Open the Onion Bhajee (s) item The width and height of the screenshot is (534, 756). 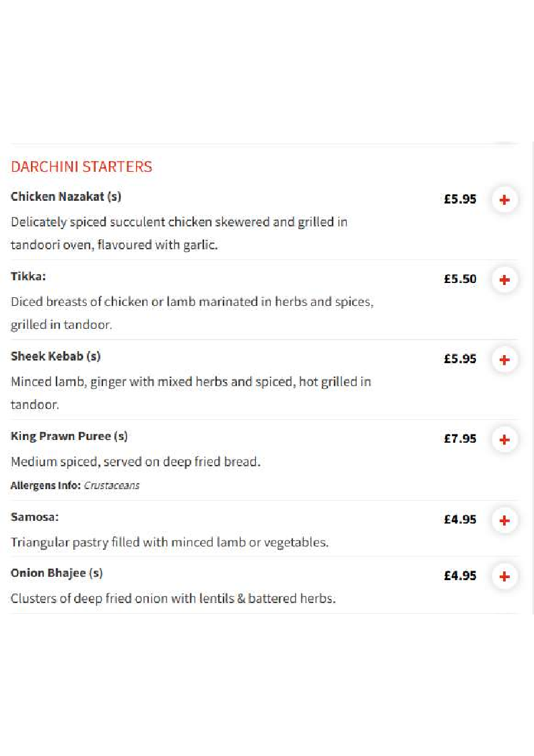57,573
